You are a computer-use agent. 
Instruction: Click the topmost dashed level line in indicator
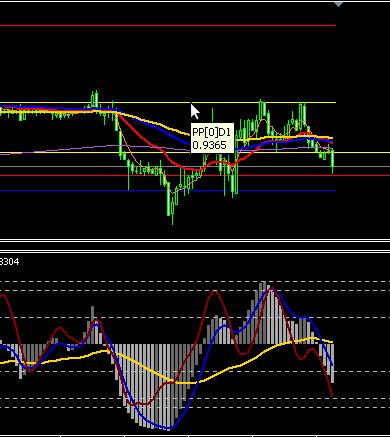click(x=195, y=282)
